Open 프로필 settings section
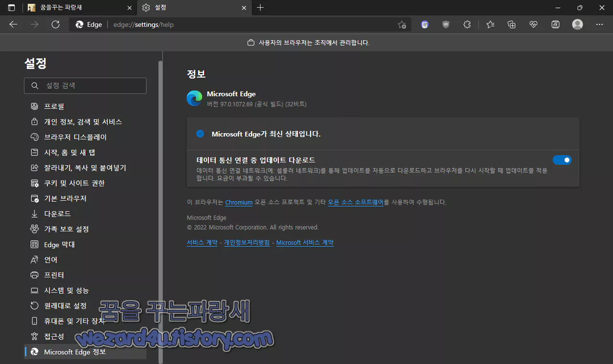The height and width of the screenshot is (364, 613). click(85, 106)
